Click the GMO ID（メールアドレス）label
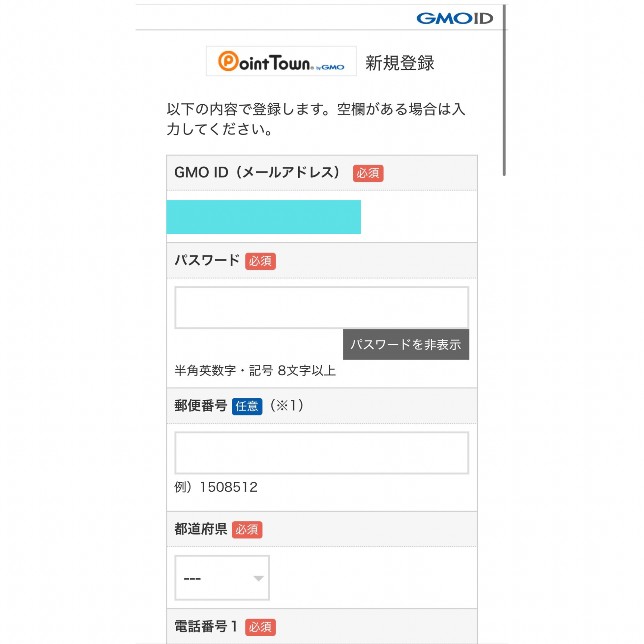Image resolution: width=644 pixels, height=644 pixels. [x=257, y=173]
